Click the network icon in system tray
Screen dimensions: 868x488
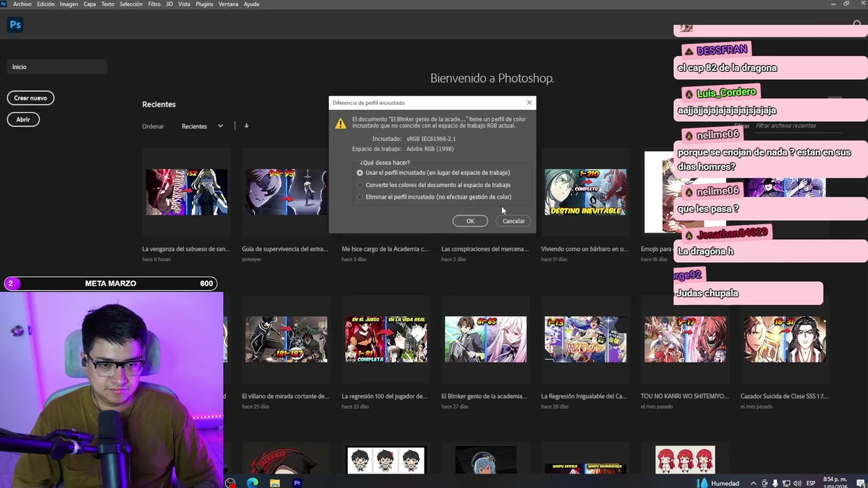[786, 483]
